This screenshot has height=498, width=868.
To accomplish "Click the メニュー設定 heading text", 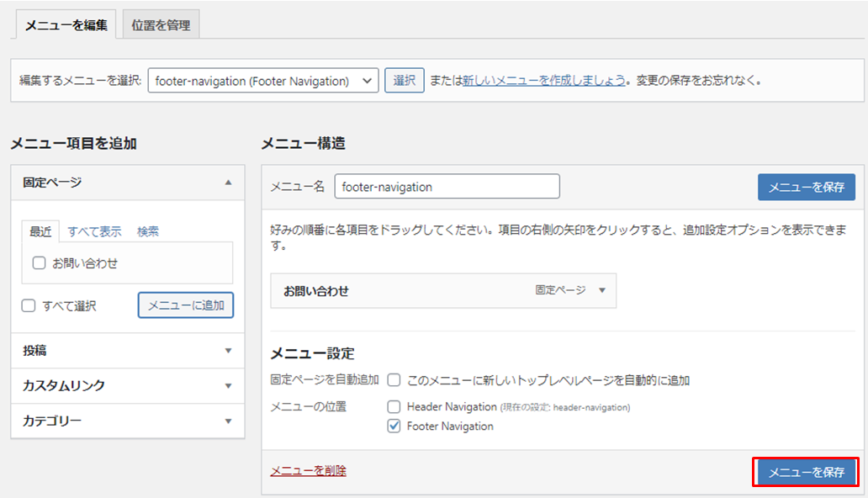I will click(312, 353).
